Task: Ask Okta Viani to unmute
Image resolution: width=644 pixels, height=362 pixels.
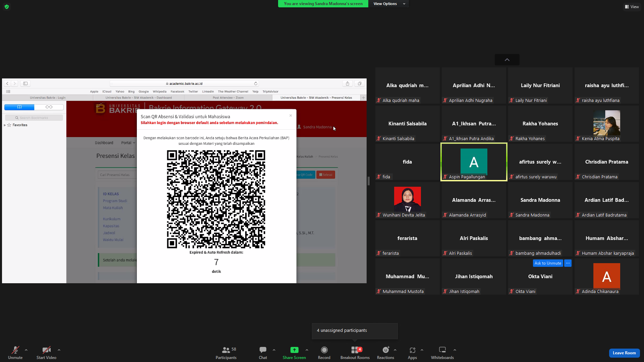Action: (548, 263)
